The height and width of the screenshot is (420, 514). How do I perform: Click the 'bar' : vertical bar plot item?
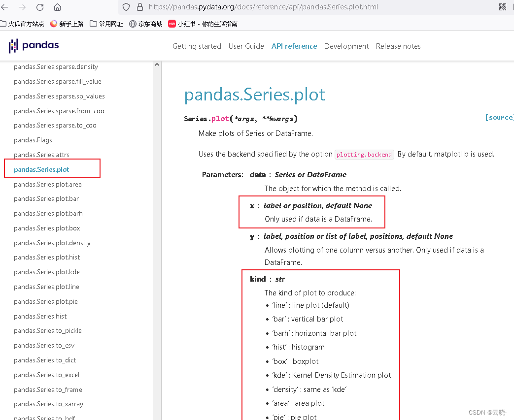tap(308, 319)
